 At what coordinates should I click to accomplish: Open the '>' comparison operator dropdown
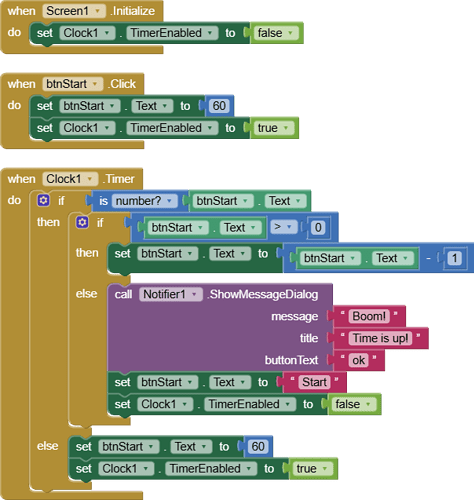coord(283,227)
